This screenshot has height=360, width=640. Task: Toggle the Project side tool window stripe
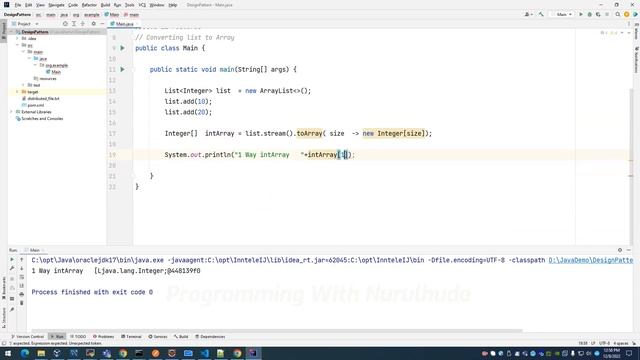(x=4, y=31)
